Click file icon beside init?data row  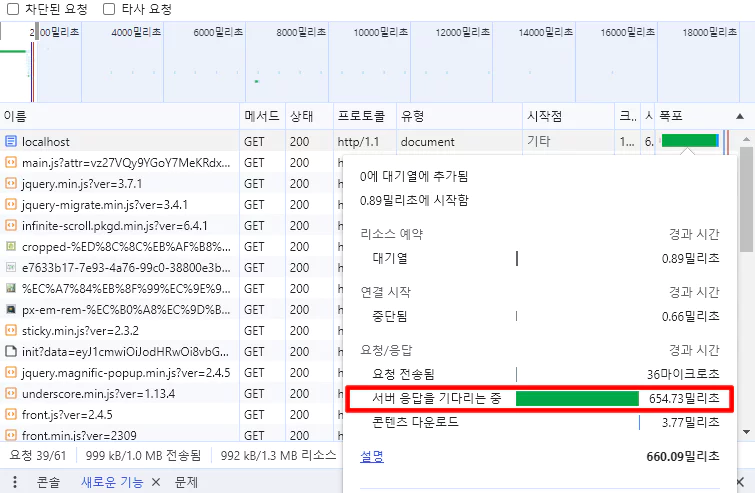11,351
